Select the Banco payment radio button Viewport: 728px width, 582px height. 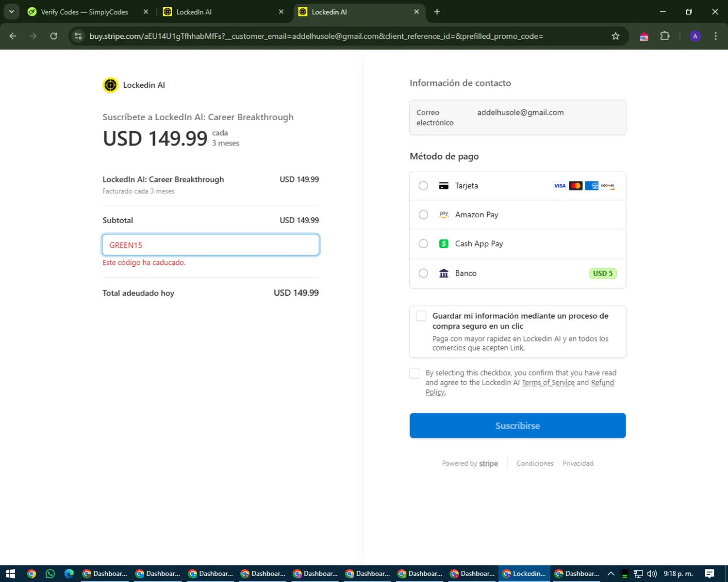(x=423, y=274)
